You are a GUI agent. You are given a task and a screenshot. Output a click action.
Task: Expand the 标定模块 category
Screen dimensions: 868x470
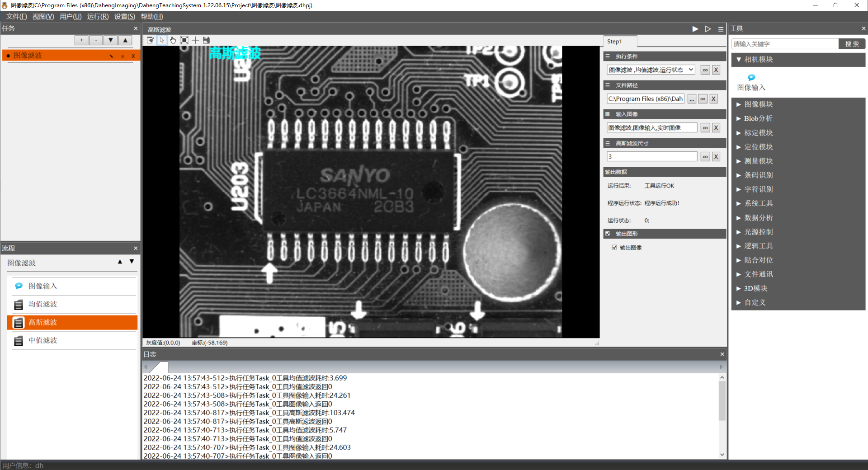798,133
